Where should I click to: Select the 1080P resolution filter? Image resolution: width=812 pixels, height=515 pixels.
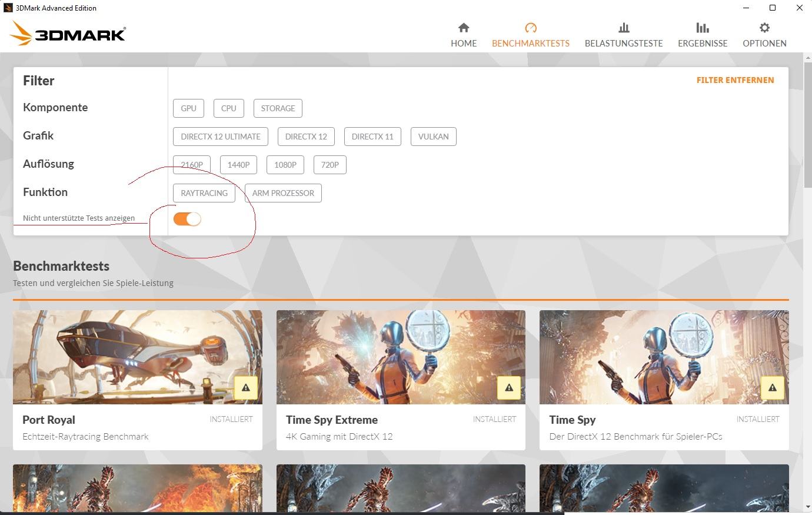[285, 165]
